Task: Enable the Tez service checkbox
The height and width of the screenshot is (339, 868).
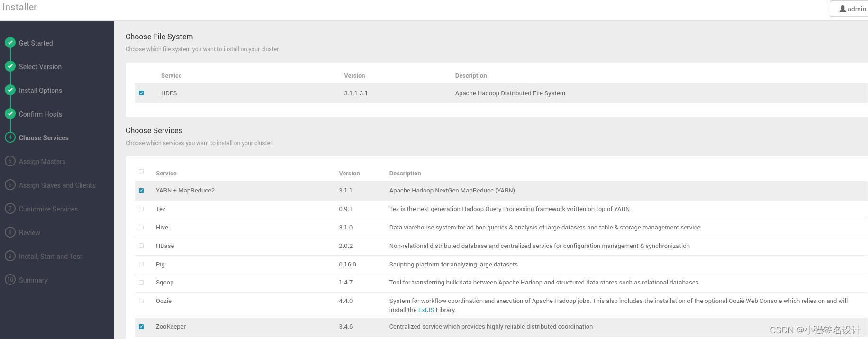Action: [141, 209]
